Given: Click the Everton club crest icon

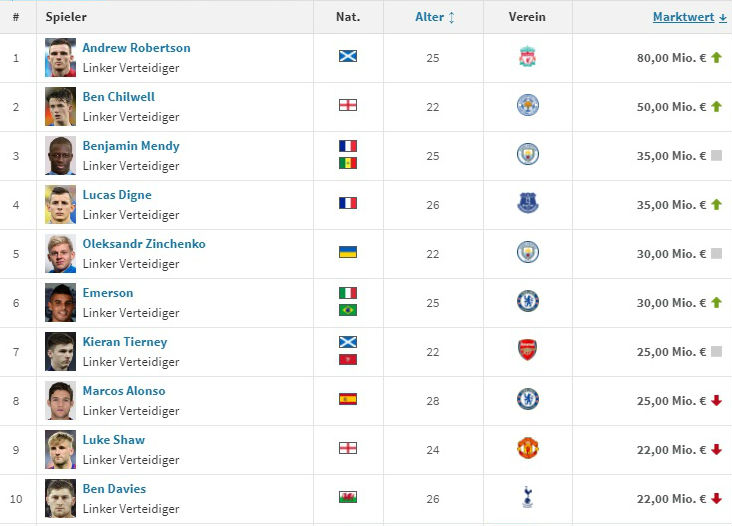Looking at the screenshot, I should point(527,204).
